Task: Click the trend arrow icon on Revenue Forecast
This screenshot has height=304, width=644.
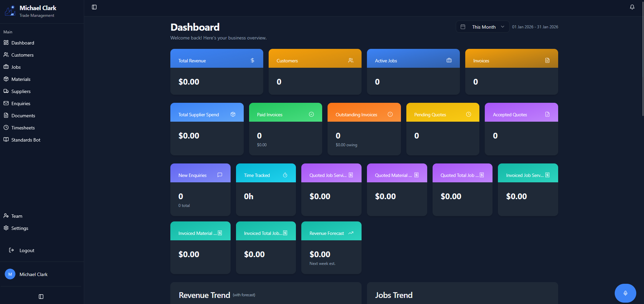Action: (351, 233)
